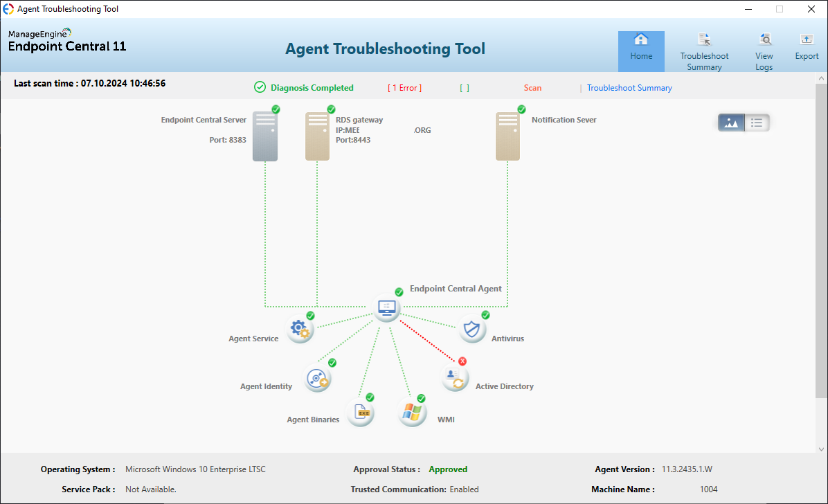Close the Agent Troubleshooting Tool window
828x504 pixels.
click(x=811, y=9)
